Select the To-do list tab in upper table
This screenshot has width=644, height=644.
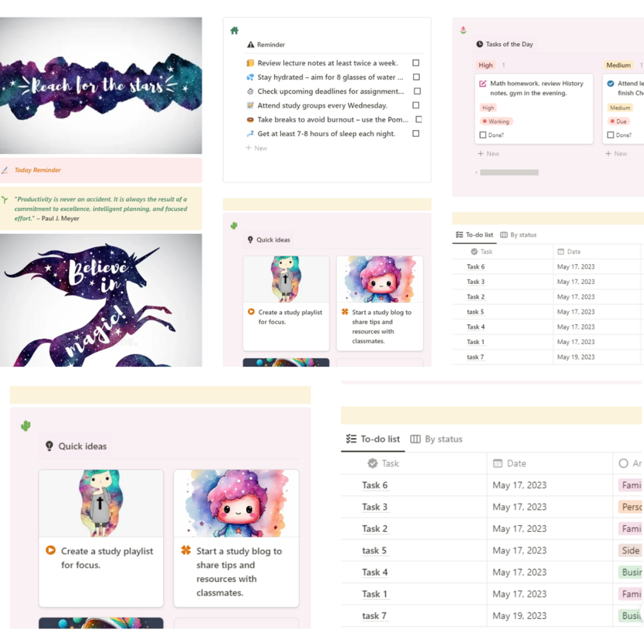474,235
